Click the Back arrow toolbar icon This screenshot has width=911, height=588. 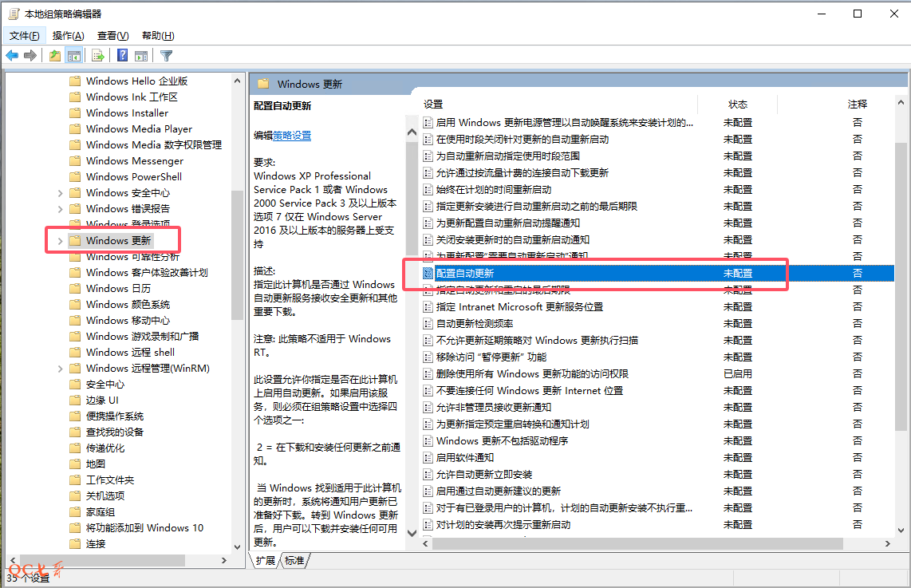point(12,55)
